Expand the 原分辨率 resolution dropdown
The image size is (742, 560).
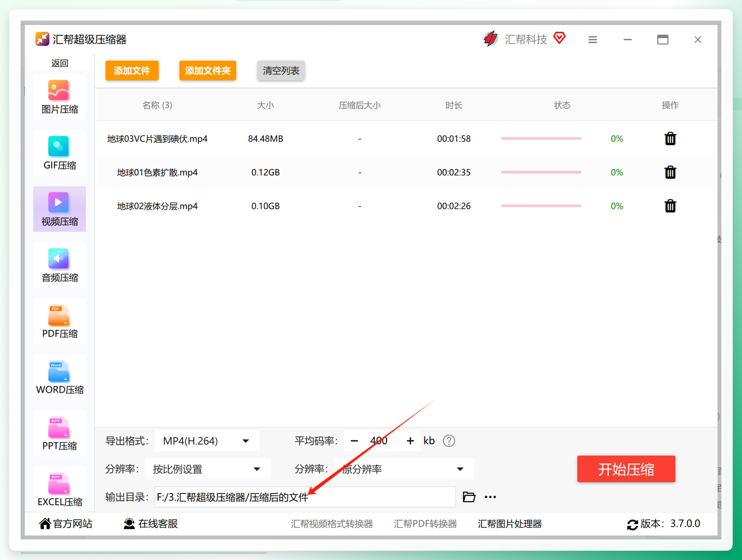pyautogui.click(x=404, y=469)
